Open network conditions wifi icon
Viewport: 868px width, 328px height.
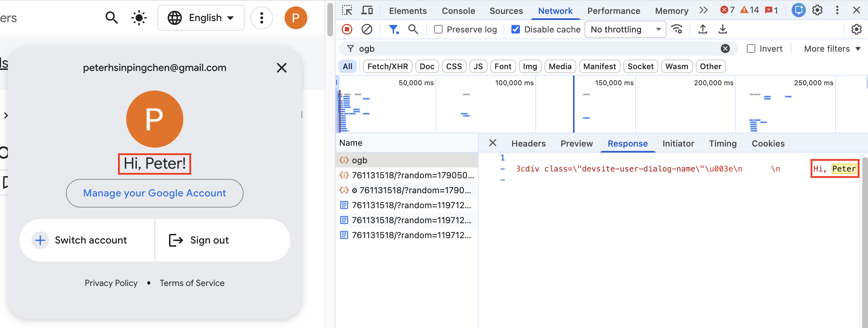(x=677, y=29)
